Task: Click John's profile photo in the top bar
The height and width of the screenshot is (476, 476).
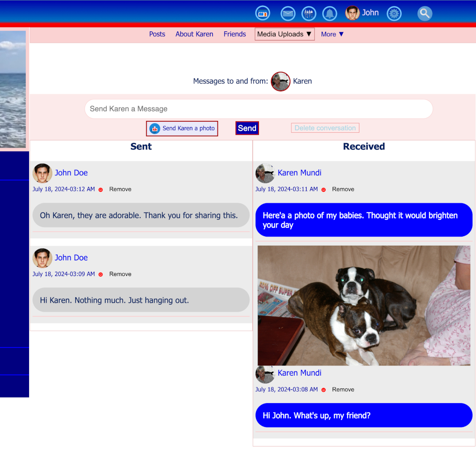Action: (x=352, y=13)
